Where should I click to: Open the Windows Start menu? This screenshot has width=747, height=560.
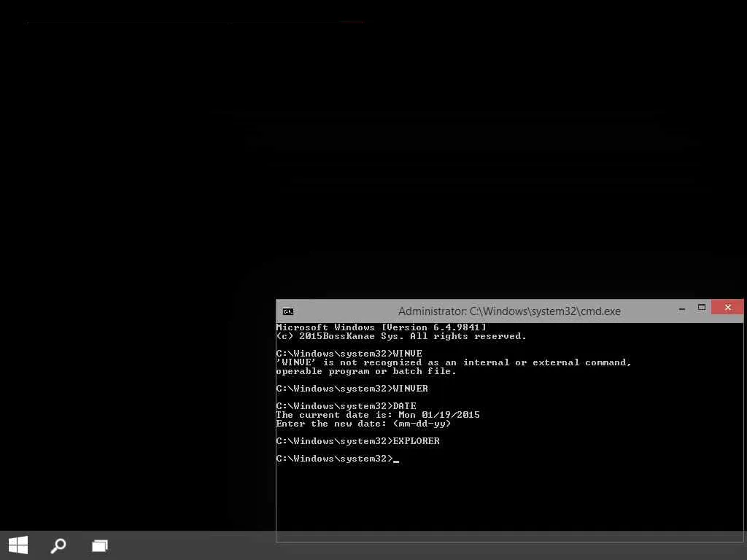(x=18, y=545)
